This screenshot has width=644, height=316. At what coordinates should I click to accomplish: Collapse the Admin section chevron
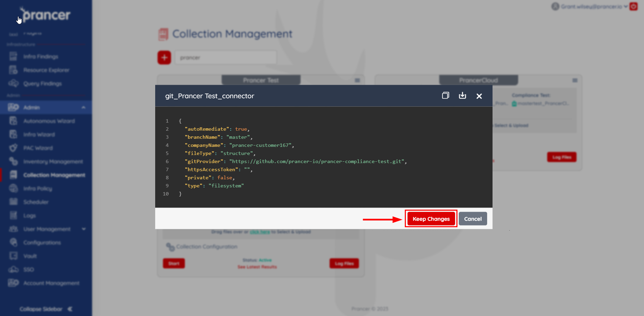pyautogui.click(x=83, y=107)
